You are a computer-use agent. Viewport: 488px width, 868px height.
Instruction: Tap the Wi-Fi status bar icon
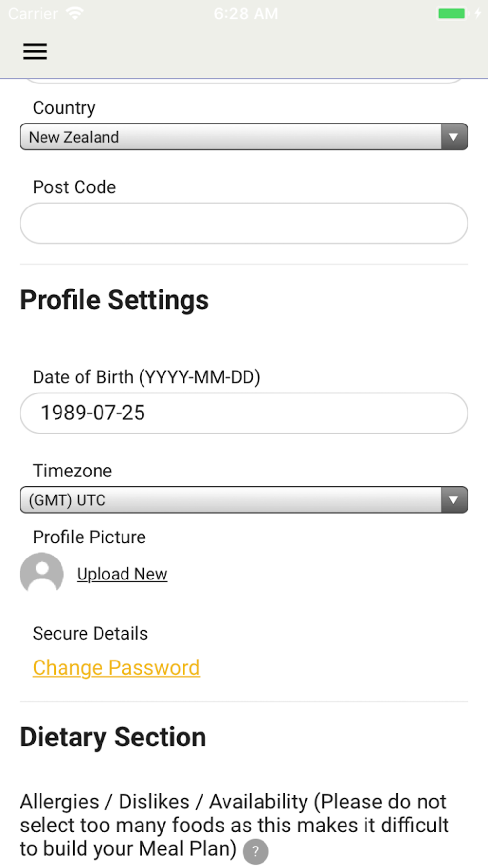click(75, 13)
